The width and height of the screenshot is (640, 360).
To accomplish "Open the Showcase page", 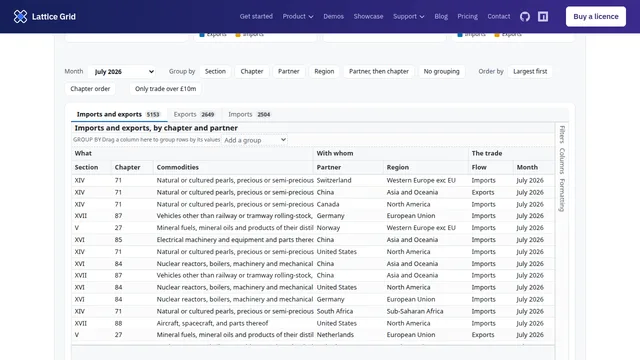I will point(368,16).
